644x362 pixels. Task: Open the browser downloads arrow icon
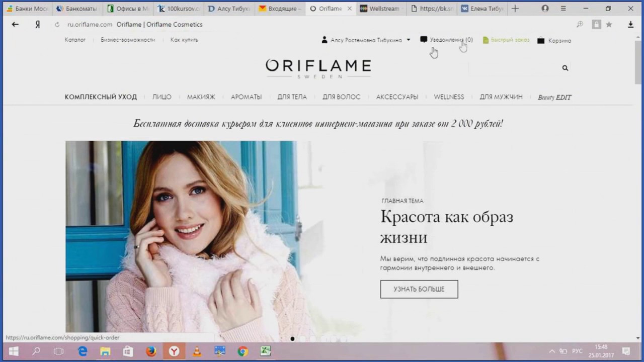coord(630,24)
